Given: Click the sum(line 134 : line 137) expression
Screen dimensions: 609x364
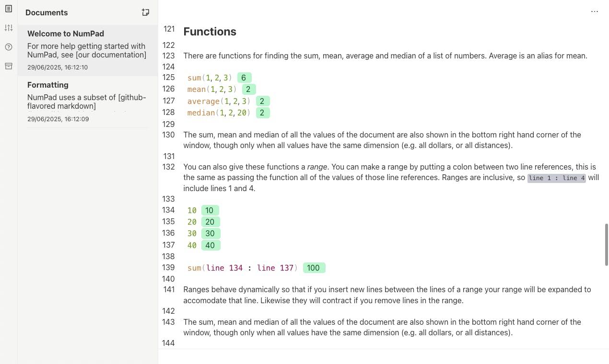Looking at the screenshot, I should 243,268.
